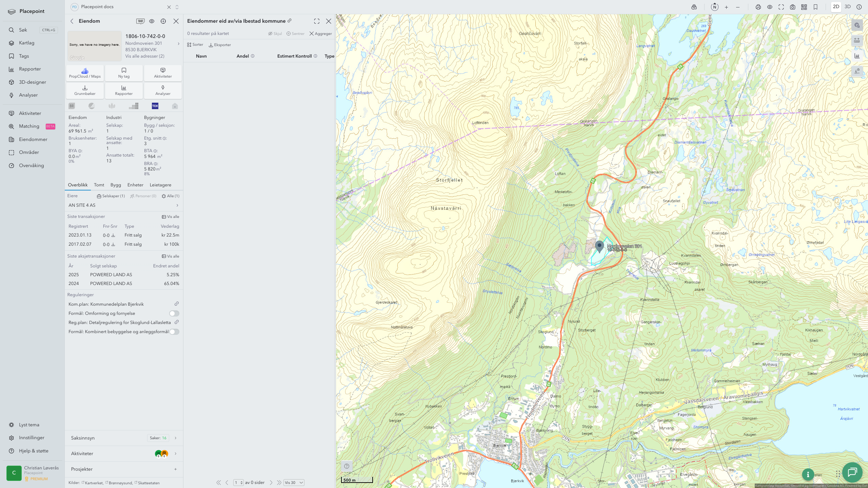Toggle Formål: Kombinert bebyggelse og anleggsformål switch
Image resolution: width=868 pixels, height=488 pixels.
click(x=174, y=332)
